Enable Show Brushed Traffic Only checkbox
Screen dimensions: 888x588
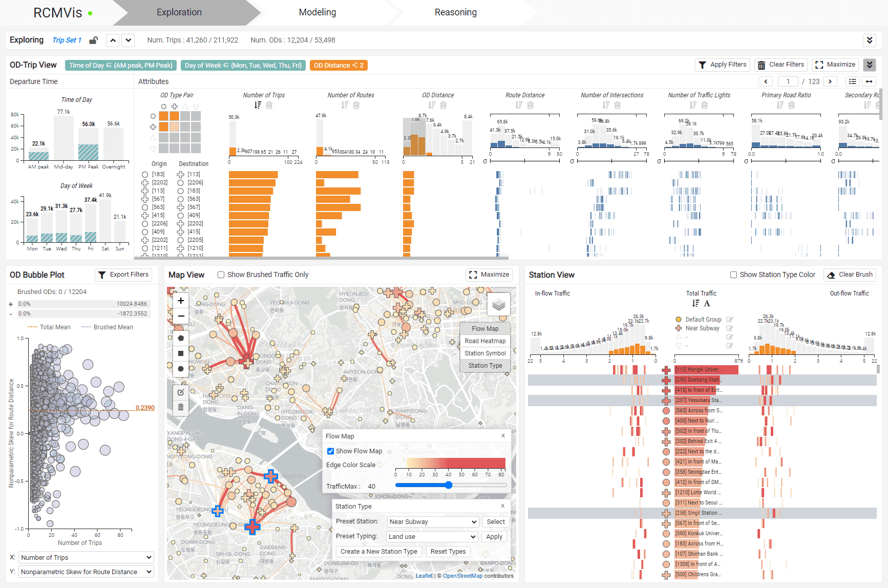tap(220, 275)
